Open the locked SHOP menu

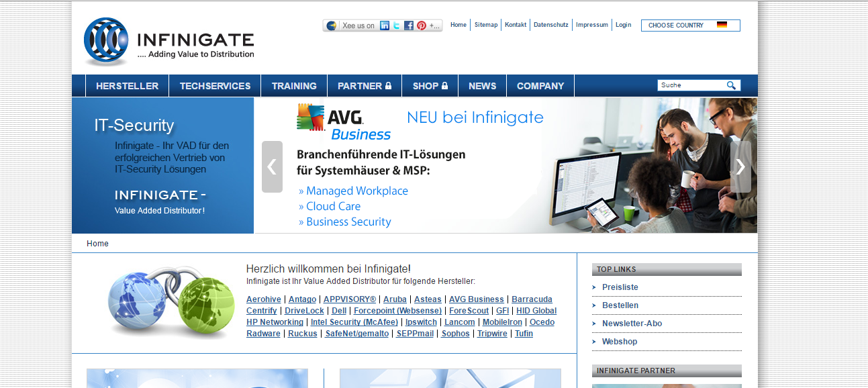pyautogui.click(x=430, y=86)
